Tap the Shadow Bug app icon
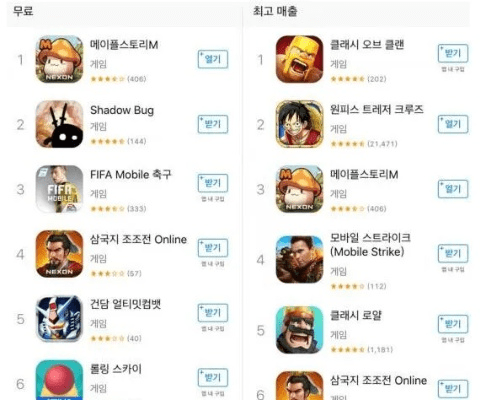 (59, 124)
